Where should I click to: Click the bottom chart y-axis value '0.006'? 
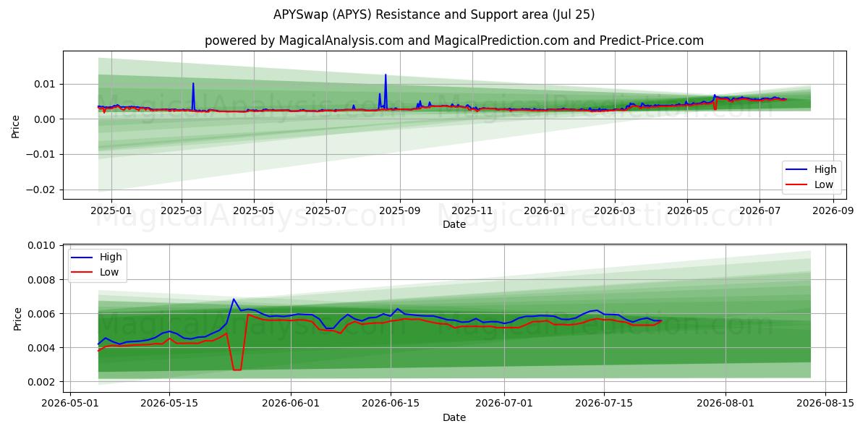coord(43,314)
